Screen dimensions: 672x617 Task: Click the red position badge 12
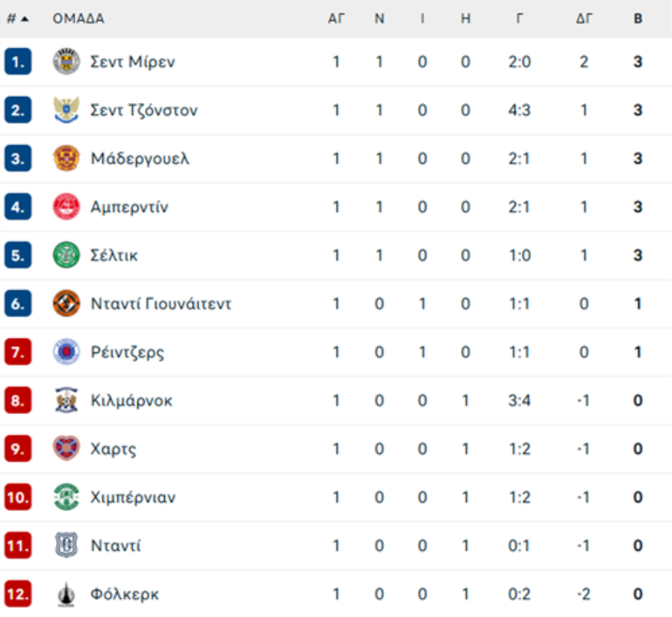tap(18, 594)
